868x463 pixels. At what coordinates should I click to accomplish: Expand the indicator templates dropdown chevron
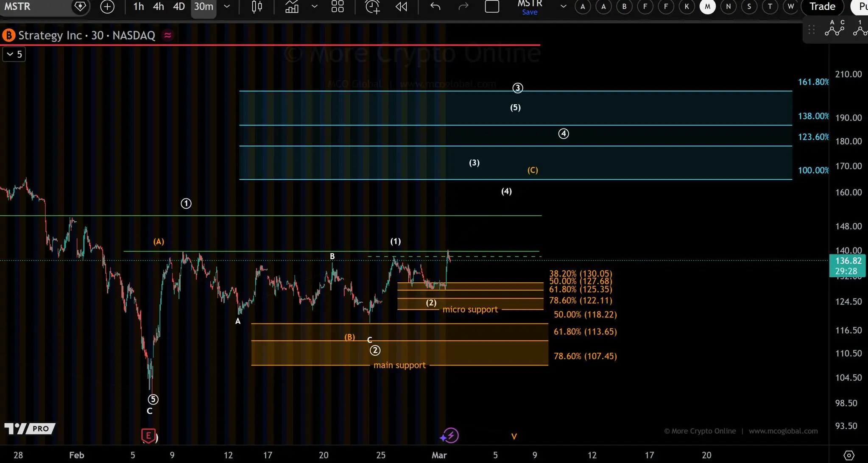(x=314, y=6)
